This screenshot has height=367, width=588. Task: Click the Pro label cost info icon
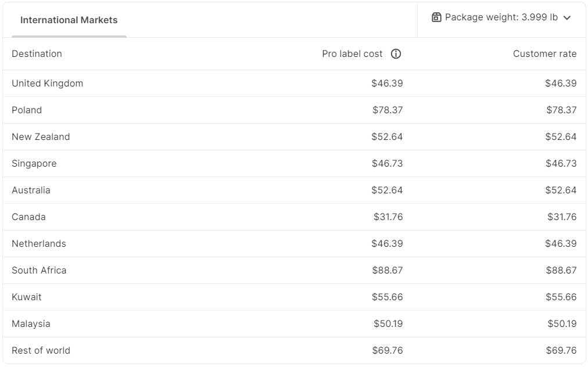pos(396,54)
